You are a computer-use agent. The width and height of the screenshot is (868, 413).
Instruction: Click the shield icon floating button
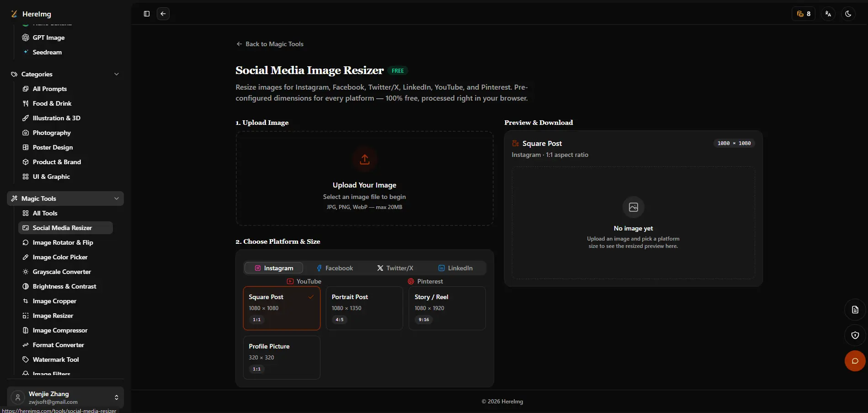pyautogui.click(x=855, y=335)
